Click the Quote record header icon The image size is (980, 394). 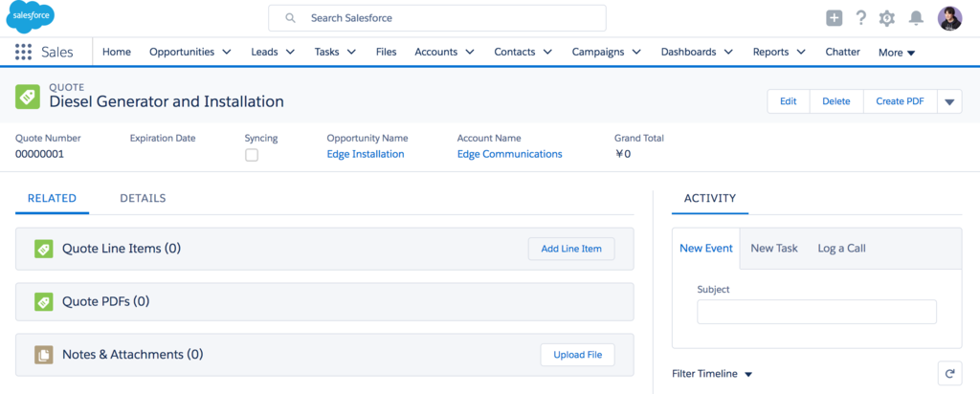tap(26, 95)
